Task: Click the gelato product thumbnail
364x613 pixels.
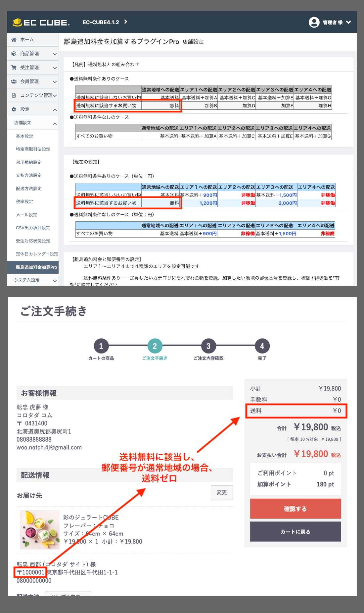Action: [x=40, y=529]
